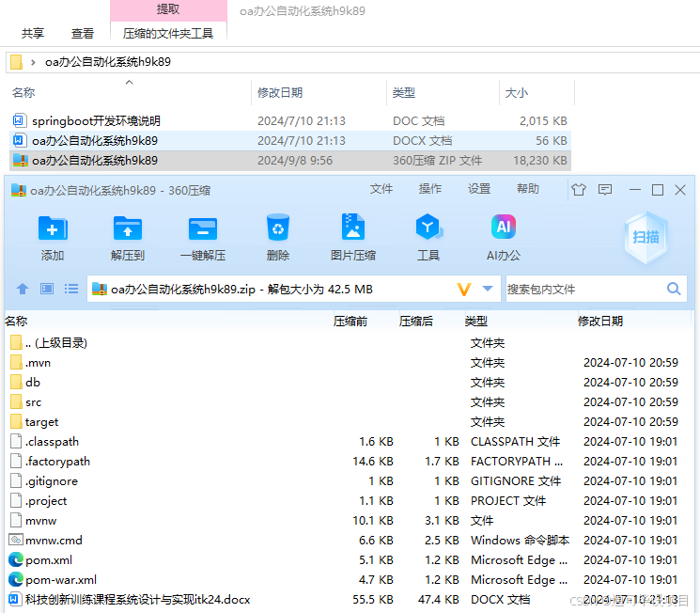Click the 添加 (Add) icon in 360压缩
Viewport: 700px width, 613px height.
click(53, 228)
